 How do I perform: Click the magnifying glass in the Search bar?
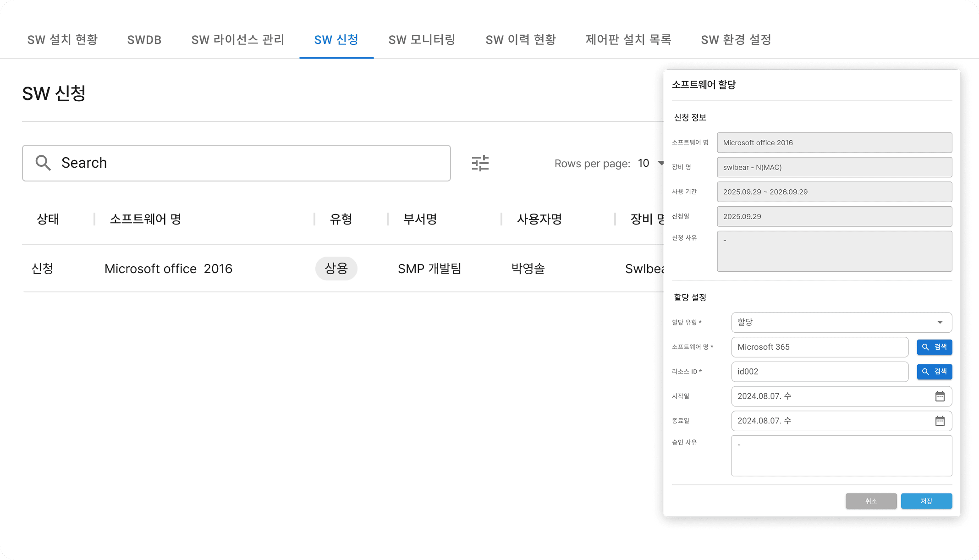click(x=43, y=163)
